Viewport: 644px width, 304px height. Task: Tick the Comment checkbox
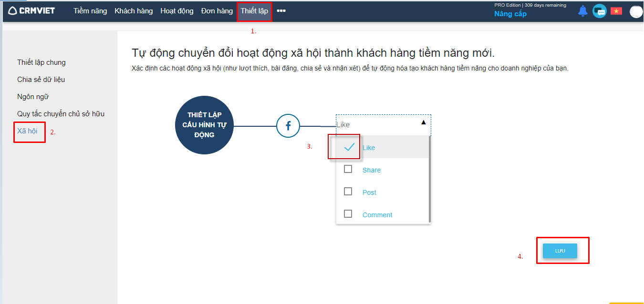[348, 214]
